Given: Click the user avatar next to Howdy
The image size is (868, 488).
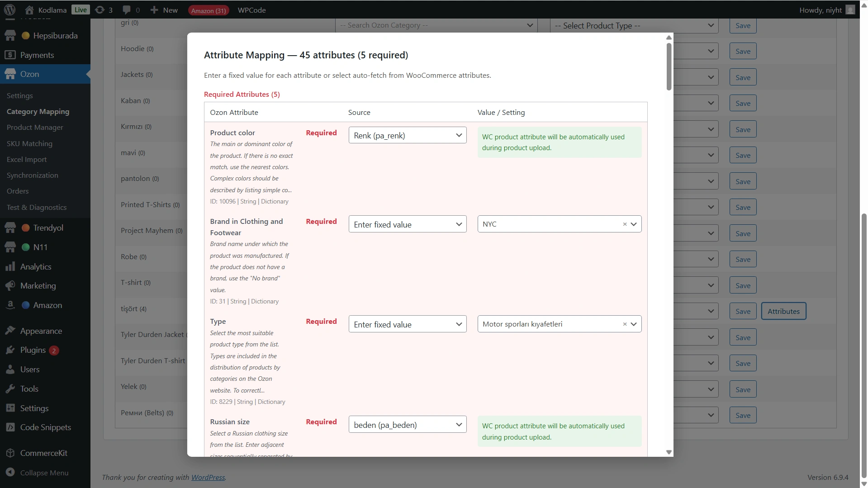Looking at the screenshot, I should [850, 9].
